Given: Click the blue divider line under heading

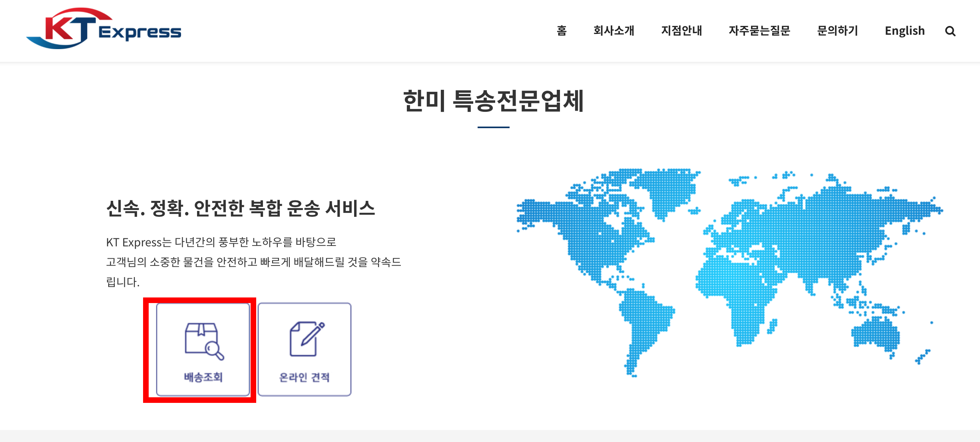Looking at the screenshot, I should click(493, 127).
